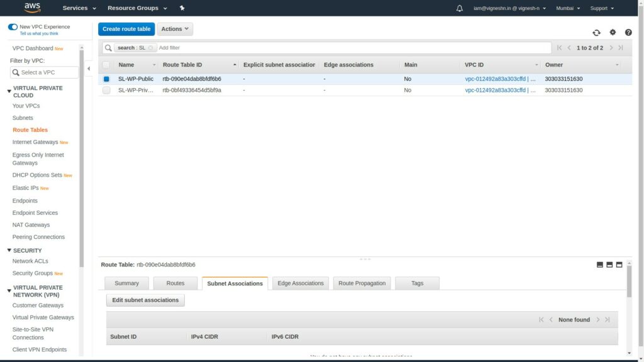Viewport: 644px width, 362px height.
Task: Open VPC link for SL-WP-Priv row
Action: [500, 90]
